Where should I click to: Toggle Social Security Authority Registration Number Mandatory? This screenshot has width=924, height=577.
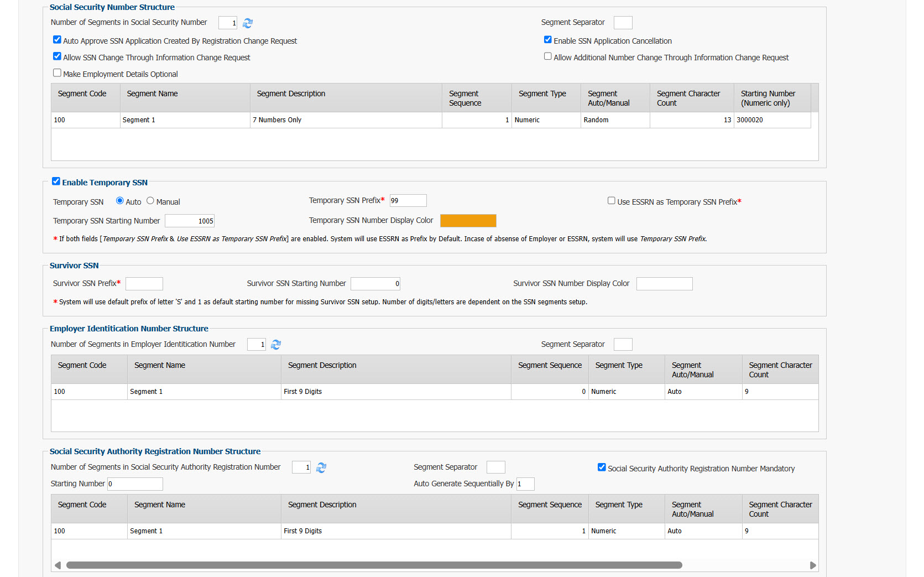(x=602, y=467)
